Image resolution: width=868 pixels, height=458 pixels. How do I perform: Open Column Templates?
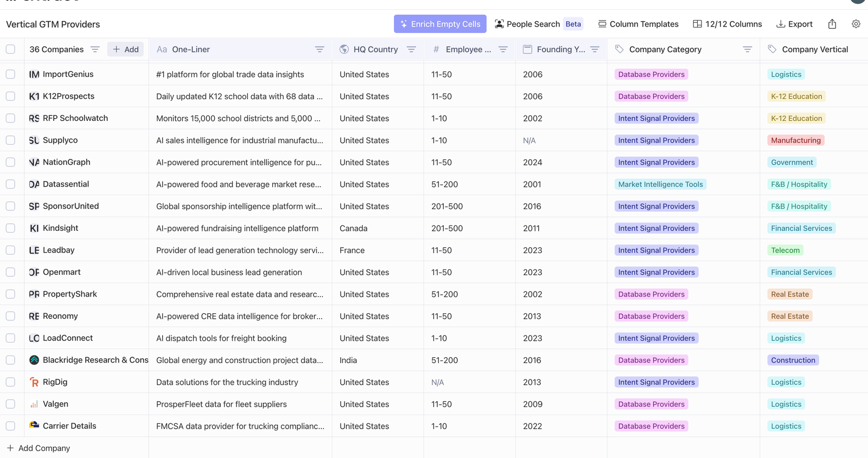click(x=638, y=24)
